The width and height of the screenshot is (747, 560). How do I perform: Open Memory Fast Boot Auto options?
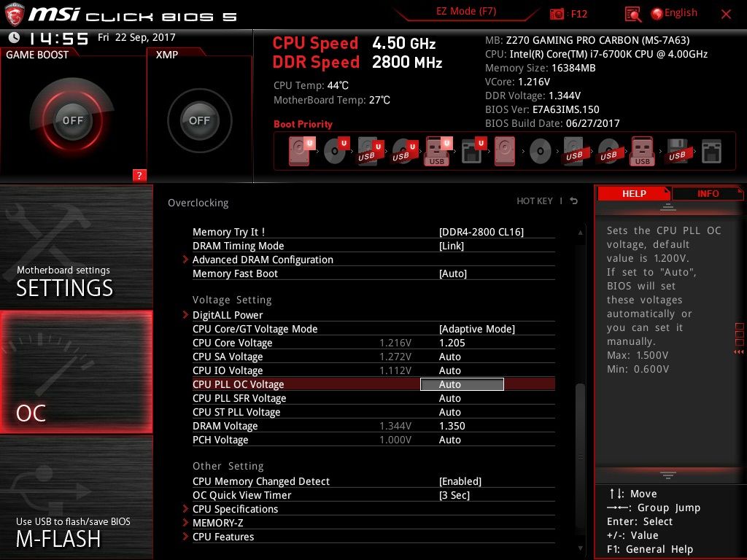coord(452,273)
